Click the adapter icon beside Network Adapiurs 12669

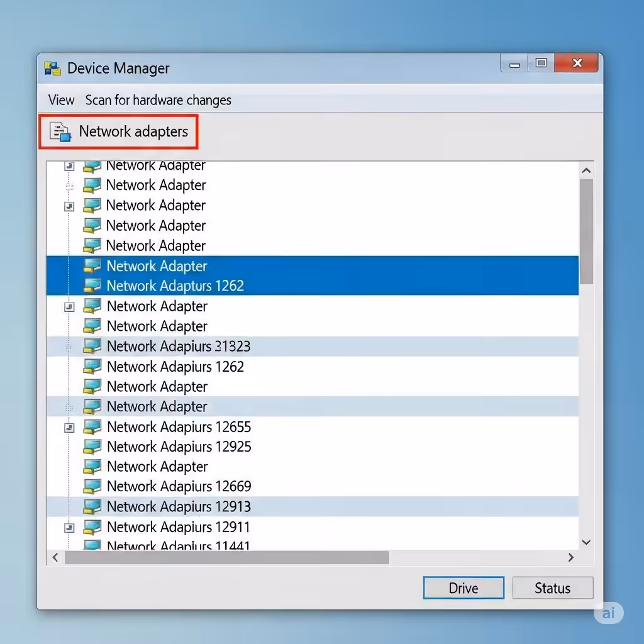pyautogui.click(x=92, y=487)
